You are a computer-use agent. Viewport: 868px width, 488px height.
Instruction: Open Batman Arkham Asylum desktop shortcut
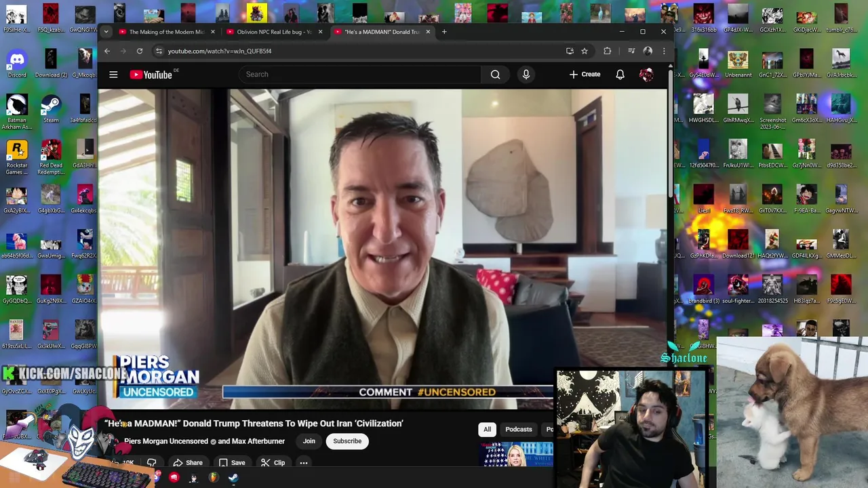pyautogui.click(x=17, y=113)
